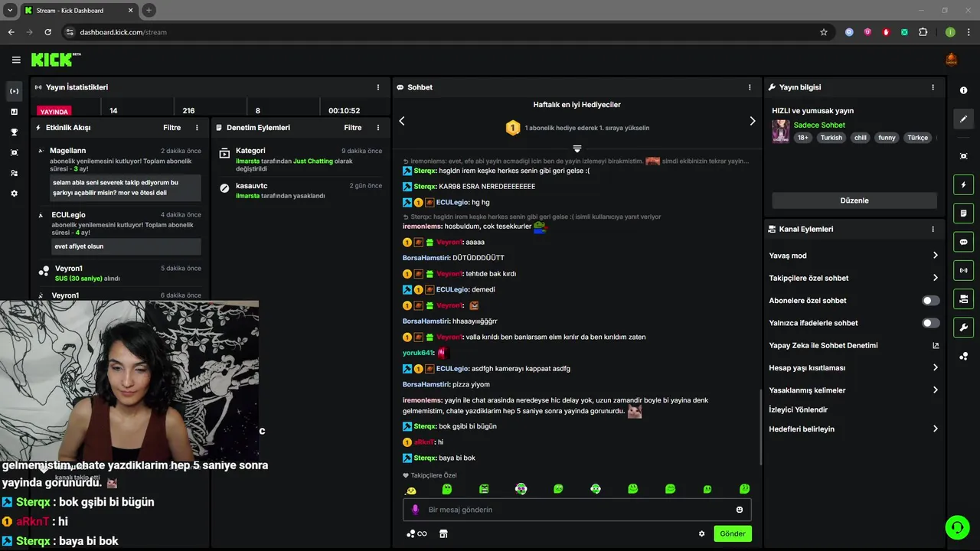
Task: Click the chat panel vertical scrollbar
Action: (x=760, y=426)
